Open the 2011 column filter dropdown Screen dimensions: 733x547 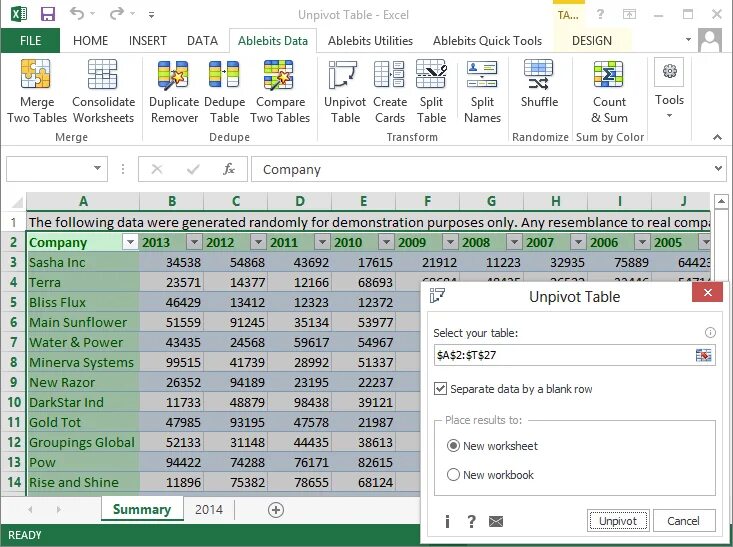[322, 242]
